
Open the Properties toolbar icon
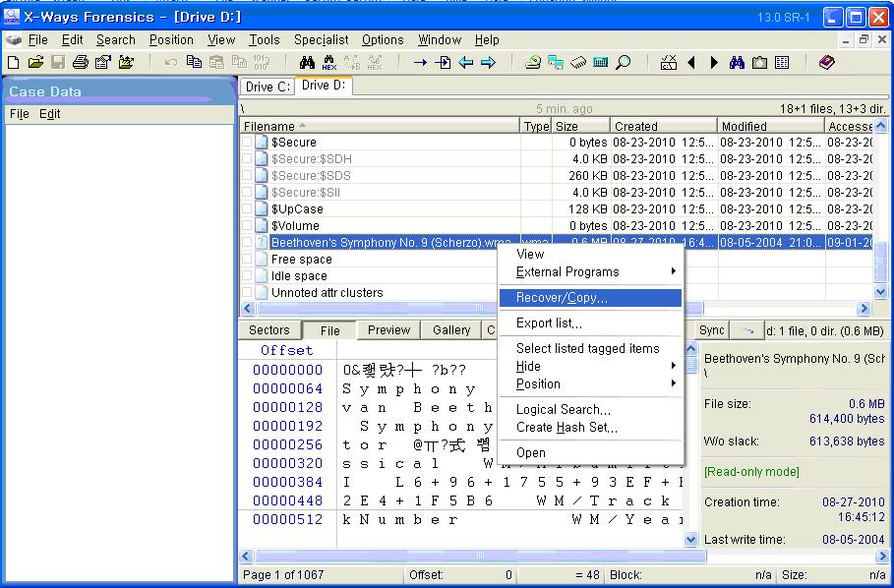click(x=103, y=62)
